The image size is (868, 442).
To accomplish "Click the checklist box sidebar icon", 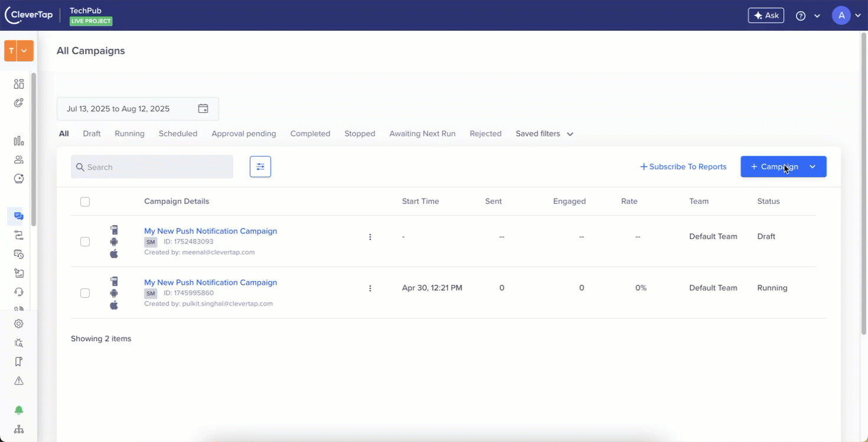I will [19, 273].
